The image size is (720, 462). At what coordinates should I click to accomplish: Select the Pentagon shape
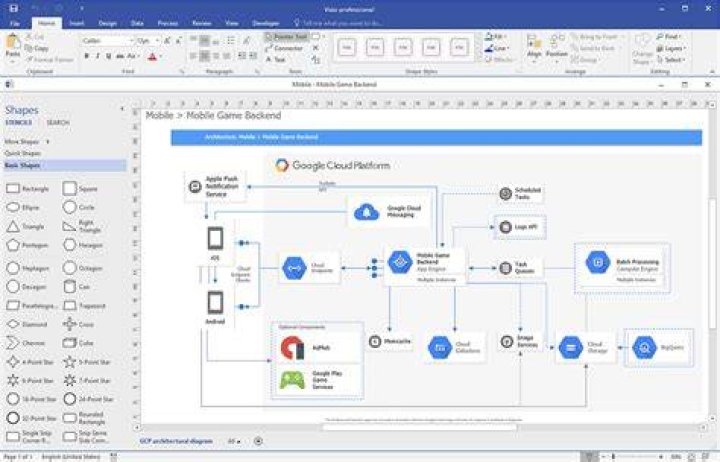pos(27,245)
